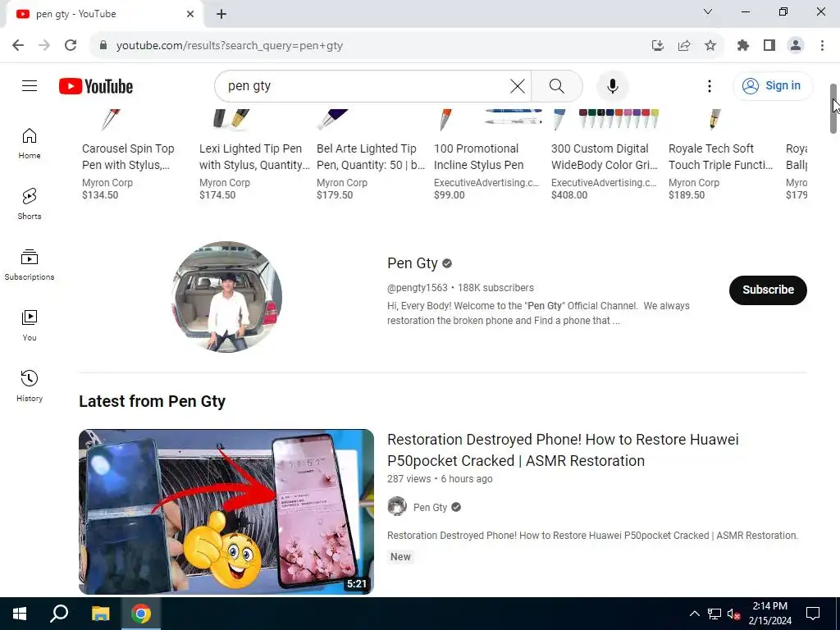Click the Sign in button
The height and width of the screenshot is (630, 840).
tap(773, 85)
